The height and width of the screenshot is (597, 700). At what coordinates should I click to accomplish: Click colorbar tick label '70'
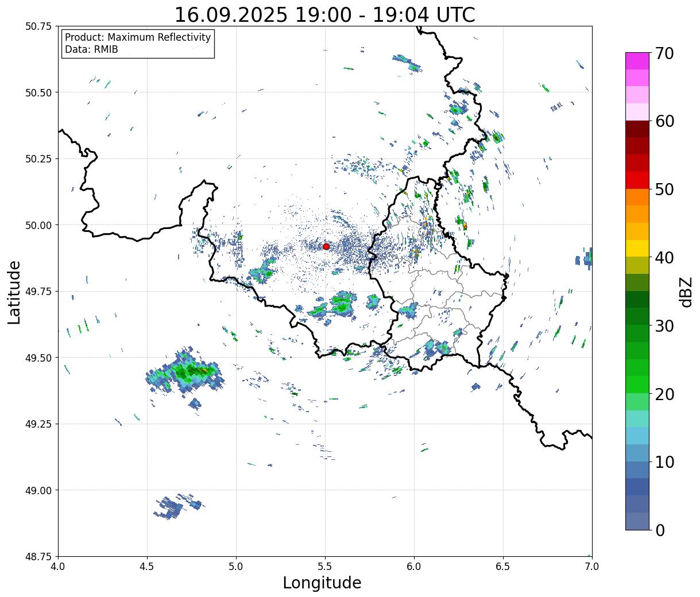[x=664, y=53]
